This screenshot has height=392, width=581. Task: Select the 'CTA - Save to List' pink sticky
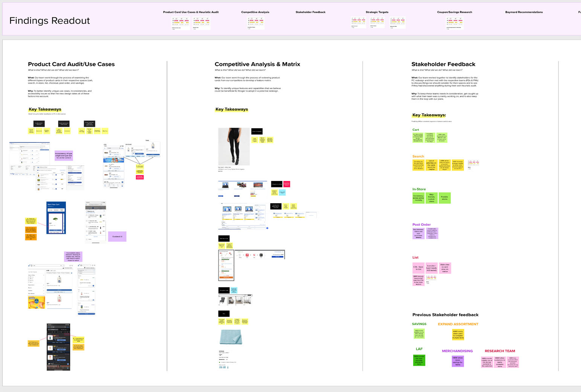418,268
